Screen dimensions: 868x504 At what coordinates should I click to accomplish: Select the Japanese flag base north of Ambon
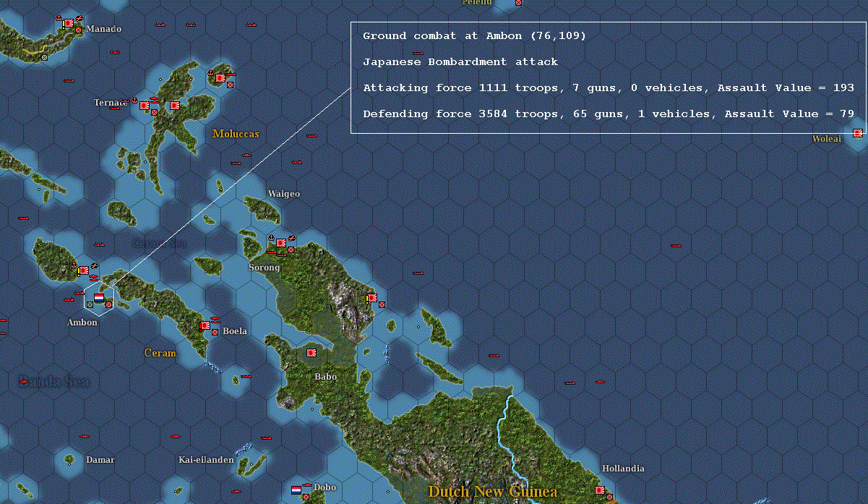click(x=84, y=270)
